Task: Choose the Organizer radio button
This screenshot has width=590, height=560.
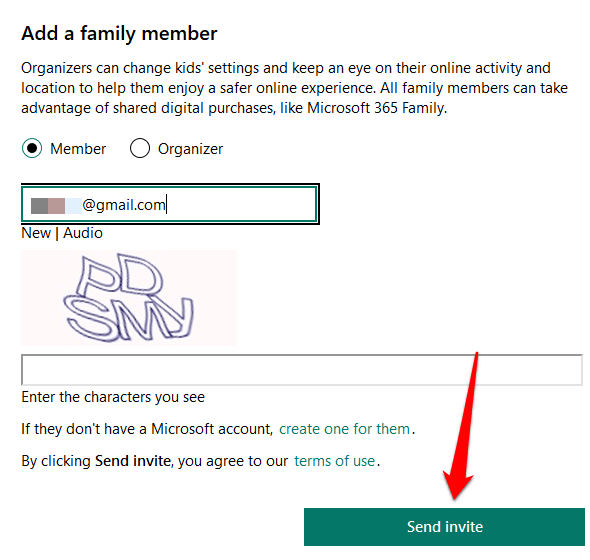Action: pyautogui.click(x=140, y=148)
